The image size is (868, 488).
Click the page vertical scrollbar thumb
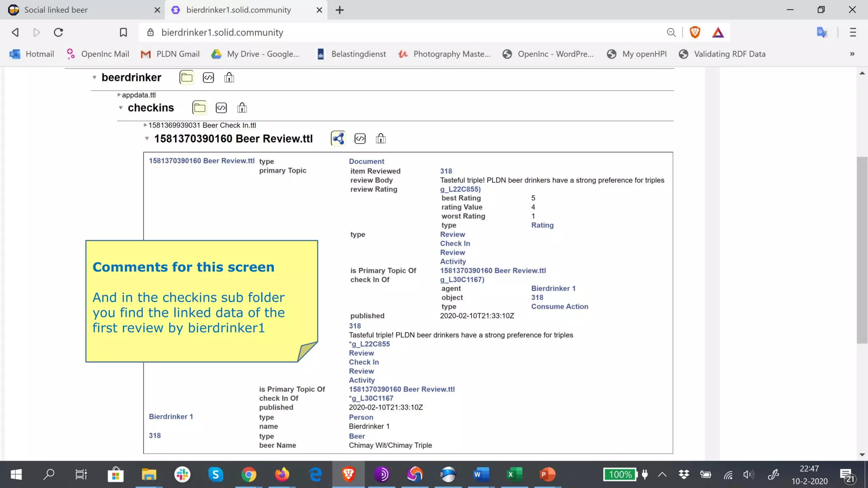pos(862,250)
